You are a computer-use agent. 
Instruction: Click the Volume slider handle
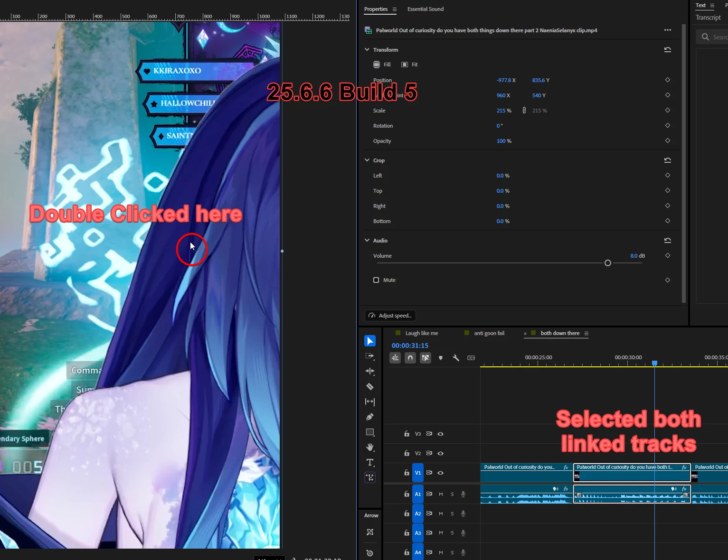click(x=607, y=263)
